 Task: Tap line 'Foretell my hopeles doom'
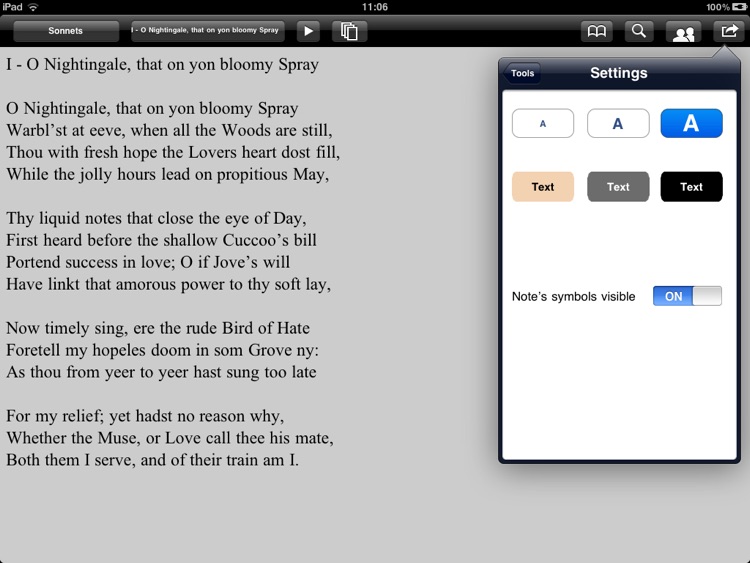click(x=162, y=350)
